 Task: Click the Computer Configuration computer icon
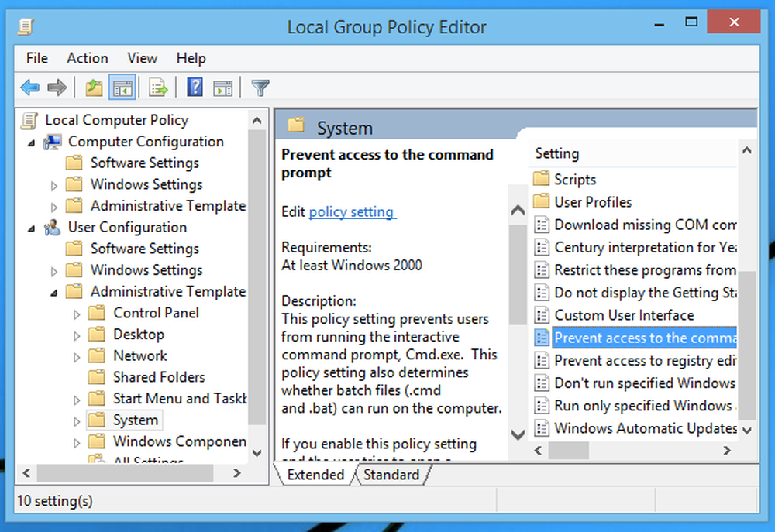(52, 142)
